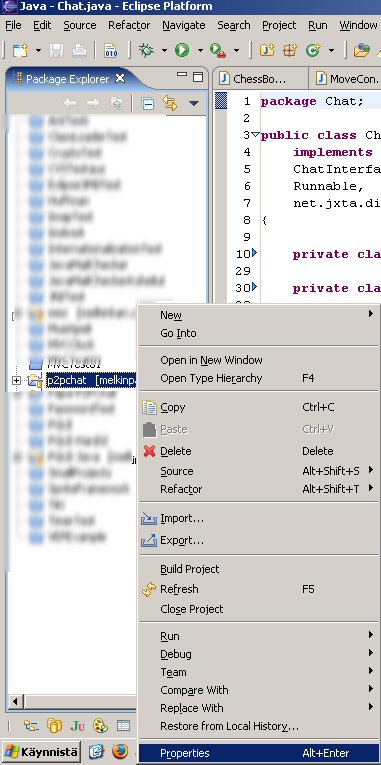Open the Team submenu
The width and height of the screenshot is (381, 765).
point(259,672)
